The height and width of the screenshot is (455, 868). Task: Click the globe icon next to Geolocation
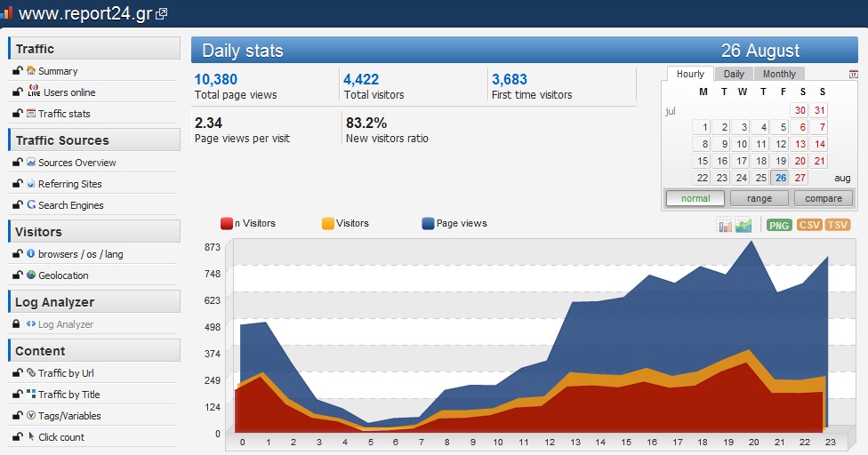click(x=31, y=275)
